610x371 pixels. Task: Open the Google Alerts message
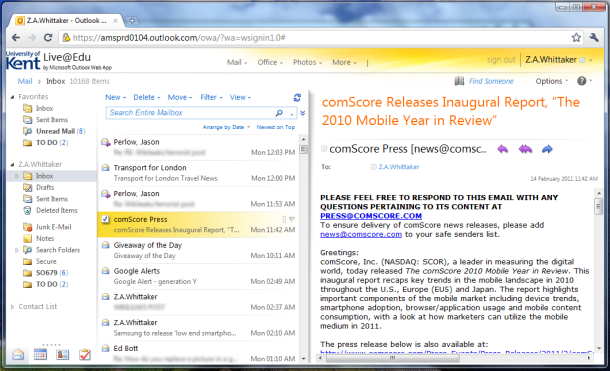tap(198, 276)
